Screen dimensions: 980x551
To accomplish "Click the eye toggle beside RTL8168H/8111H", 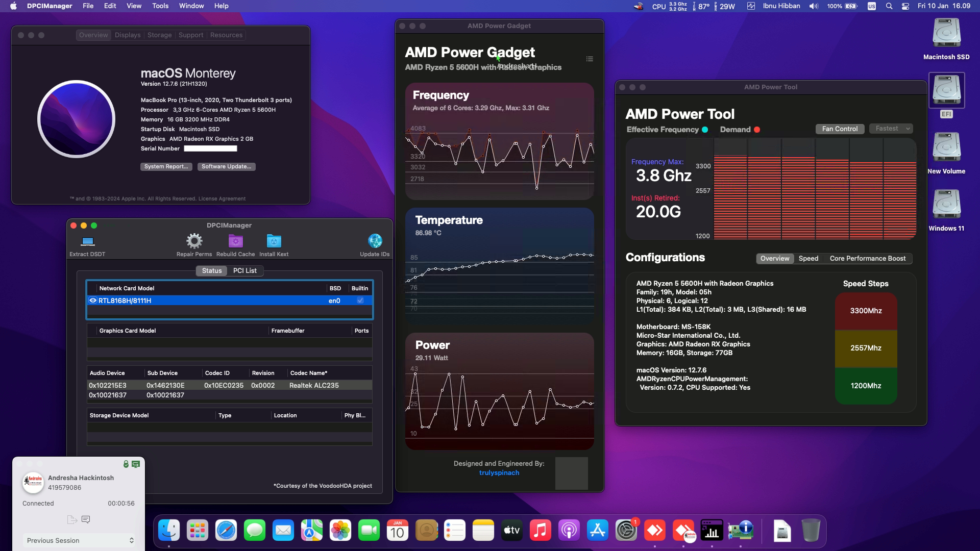I will [93, 300].
